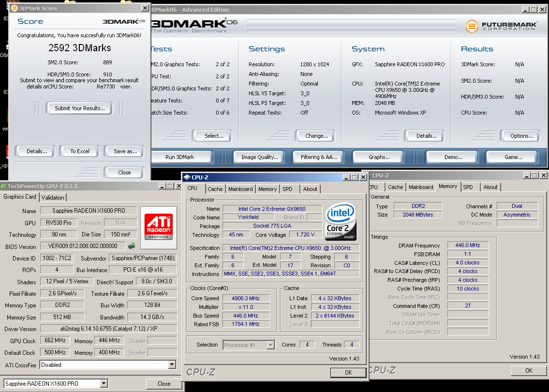The width and height of the screenshot is (549, 392).
Task: Click Submit Your Results button
Action: (79, 108)
